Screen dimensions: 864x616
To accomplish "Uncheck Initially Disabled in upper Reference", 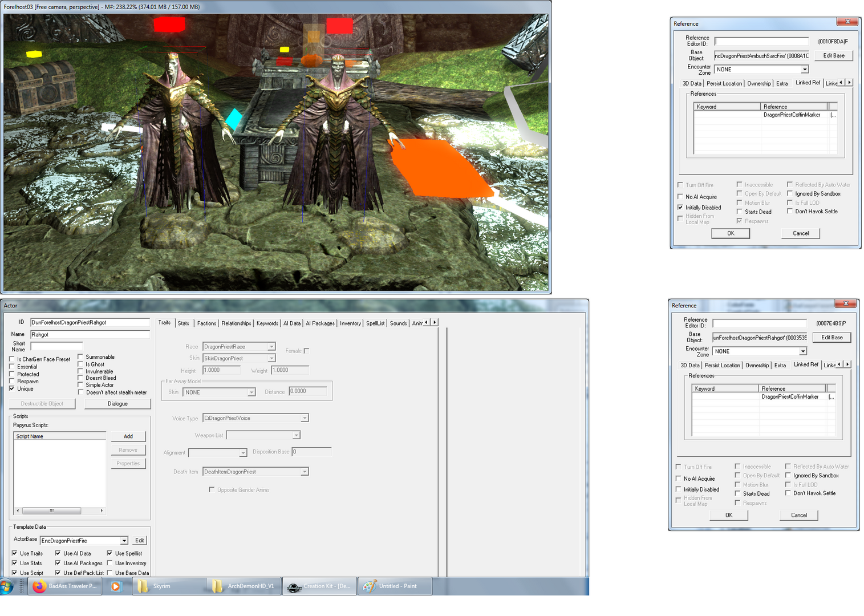I will (x=680, y=208).
